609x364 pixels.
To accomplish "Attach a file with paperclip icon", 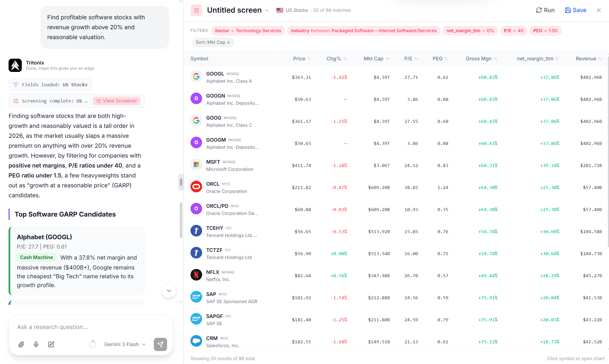I will pyautogui.click(x=21, y=344).
